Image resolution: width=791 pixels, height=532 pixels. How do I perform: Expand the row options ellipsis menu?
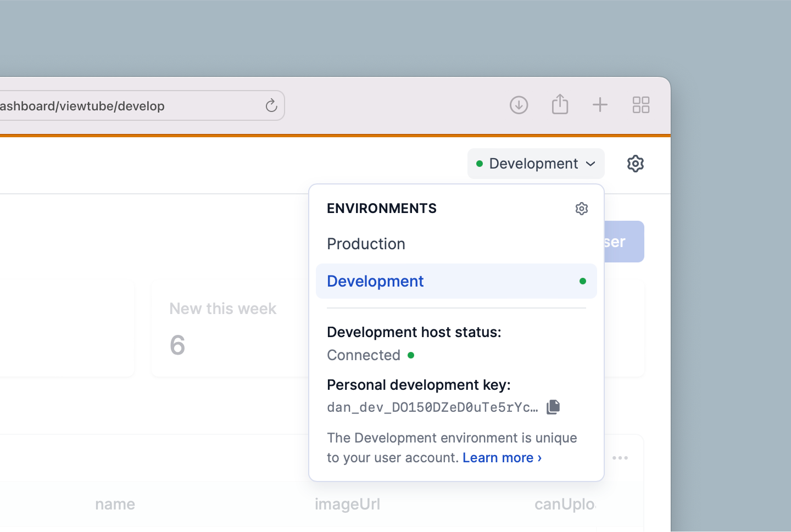tap(621, 457)
